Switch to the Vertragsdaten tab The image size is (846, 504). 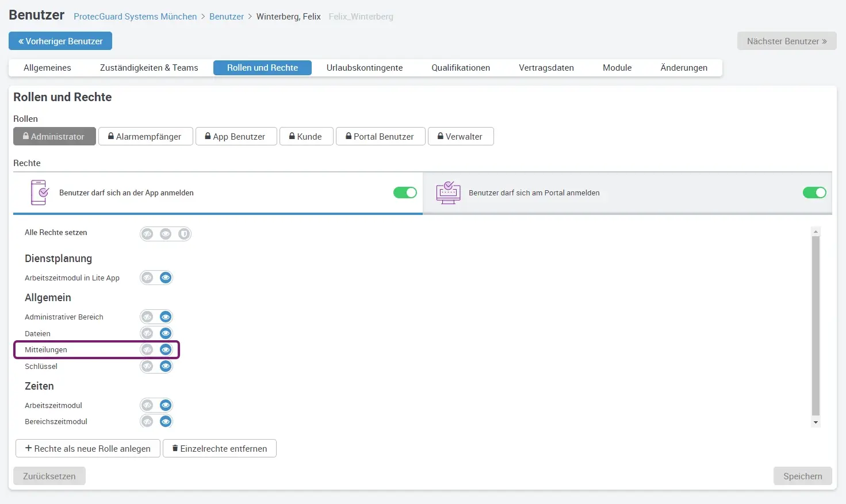coord(546,68)
